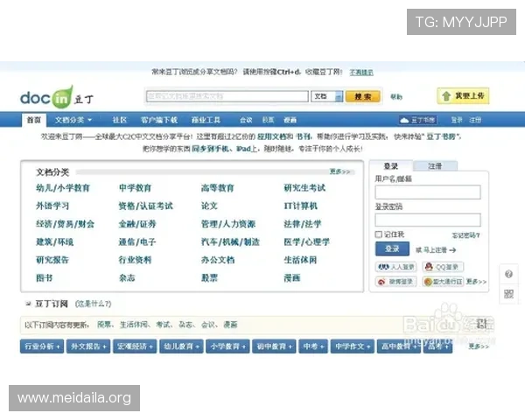Expand the 初中教育 + subscription tag
Image resolution: width=525 pixels, height=420 pixels.
click(x=275, y=346)
